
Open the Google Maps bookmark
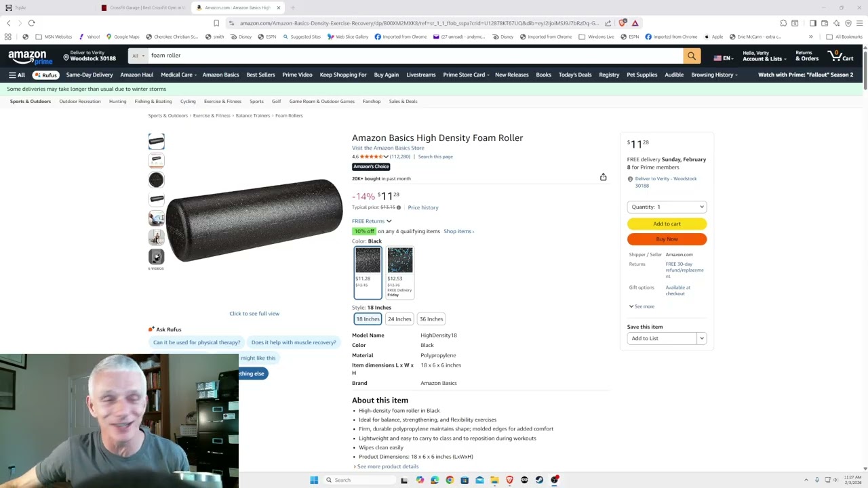(123, 37)
